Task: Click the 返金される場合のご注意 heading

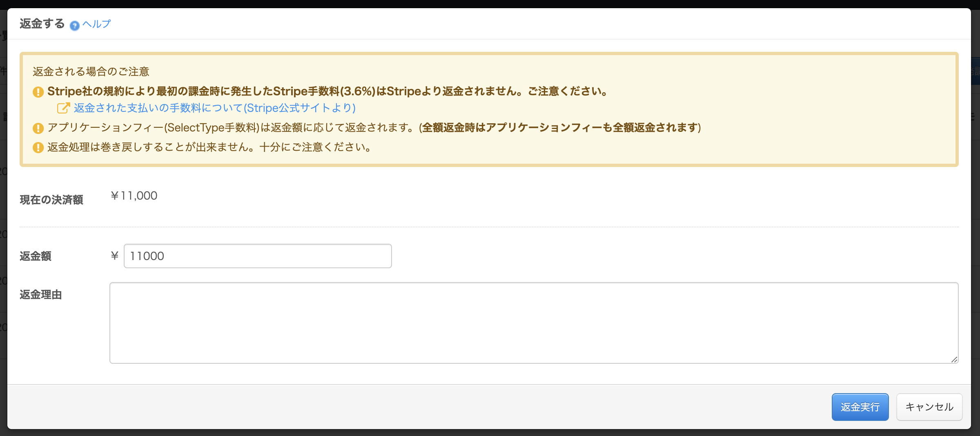Action: [91, 71]
